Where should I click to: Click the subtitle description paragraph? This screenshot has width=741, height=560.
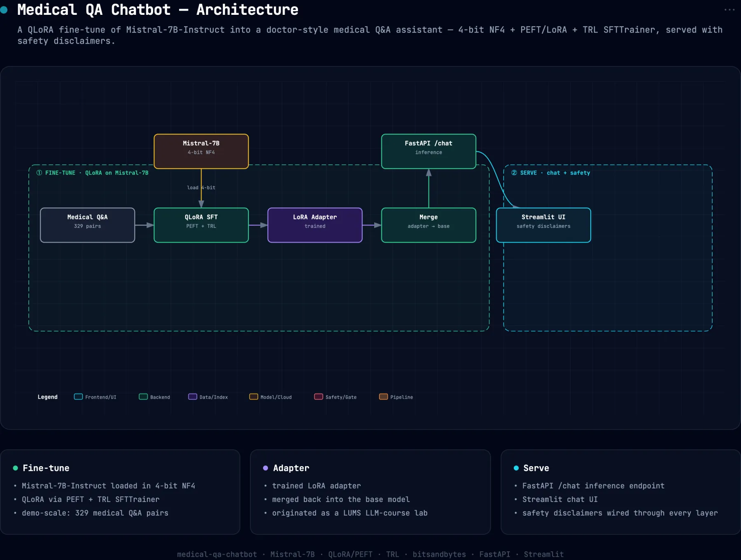370,35
